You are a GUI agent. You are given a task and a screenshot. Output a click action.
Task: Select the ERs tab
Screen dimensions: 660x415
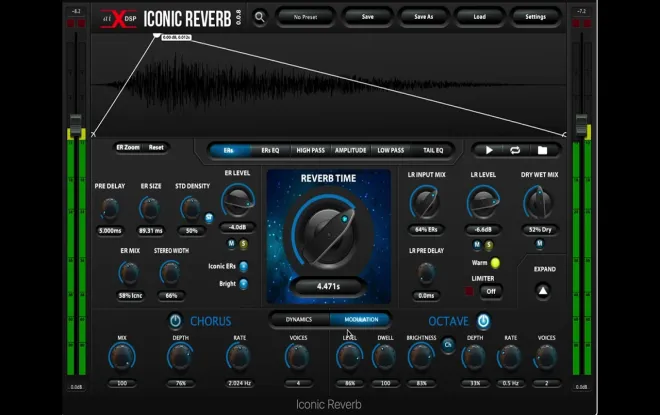pyautogui.click(x=229, y=150)
